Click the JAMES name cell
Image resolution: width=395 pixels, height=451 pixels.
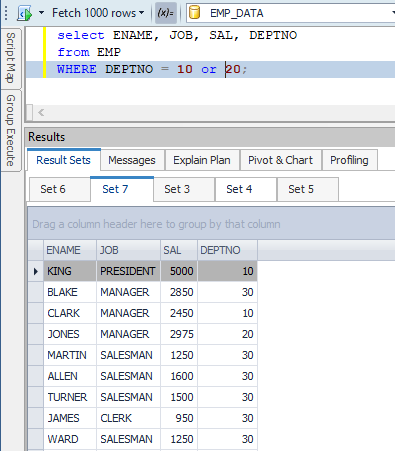70,418
